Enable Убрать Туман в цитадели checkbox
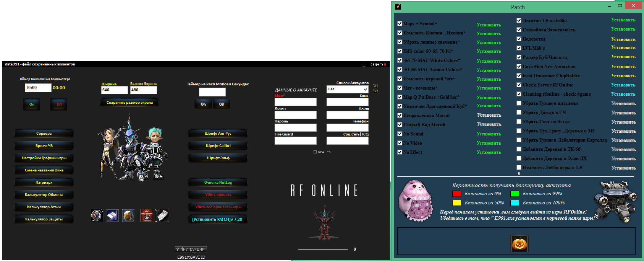This screenshot has height=261, width=644. coord(519,103)
